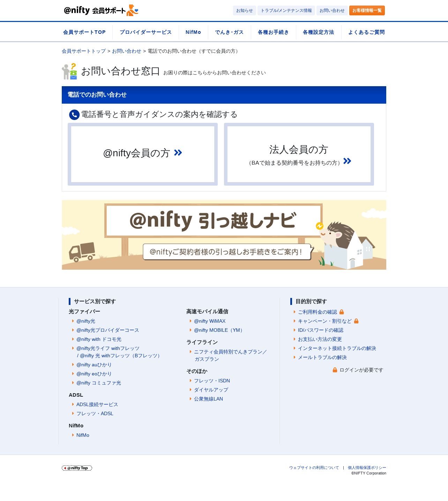Viewport: 448px width, 501px height.
Task: Open ID/パスワードの確認 link
Action: [x=321, y=330]
